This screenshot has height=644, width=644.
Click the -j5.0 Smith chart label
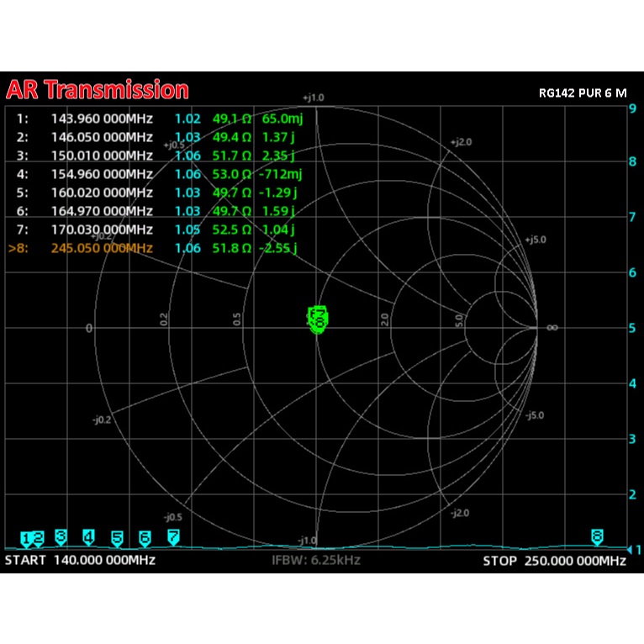click(x=535, y=415)
